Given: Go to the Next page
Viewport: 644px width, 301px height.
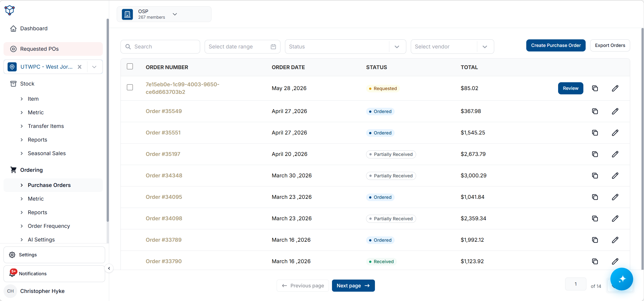Looking at the screenshot, I should click(353, 286).
